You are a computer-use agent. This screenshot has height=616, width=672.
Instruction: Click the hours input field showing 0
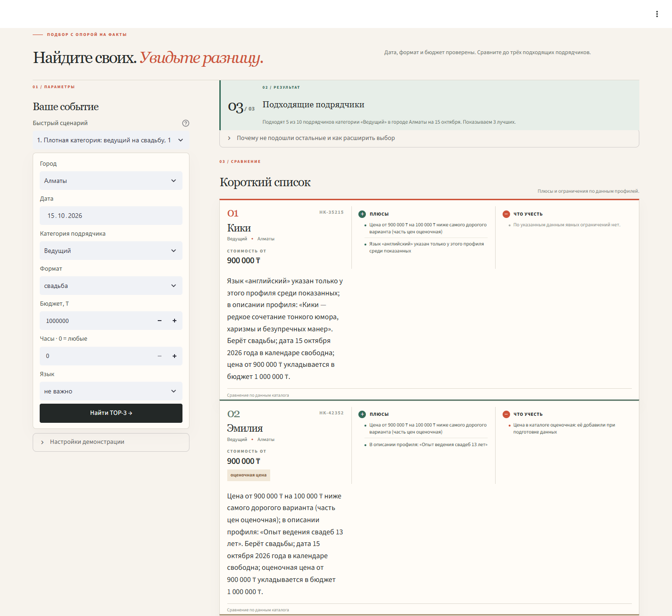point(96,356)
